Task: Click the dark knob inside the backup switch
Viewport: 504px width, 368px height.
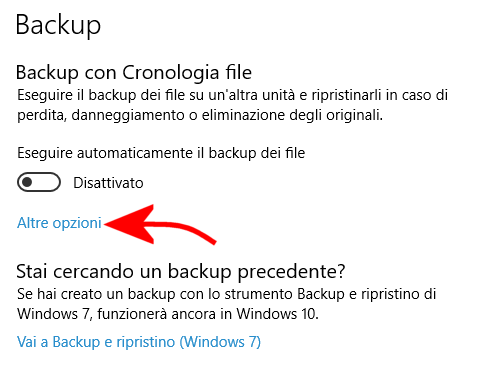Action: (x=27, y=182)
